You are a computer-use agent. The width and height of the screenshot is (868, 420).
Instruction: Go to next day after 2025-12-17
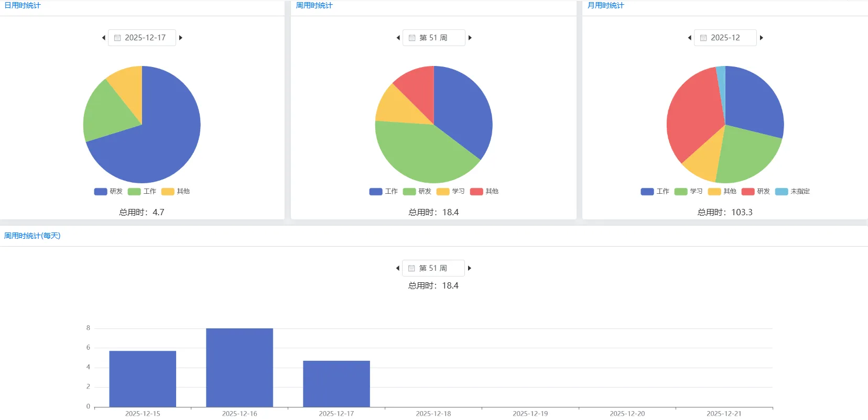pos(181,38)
